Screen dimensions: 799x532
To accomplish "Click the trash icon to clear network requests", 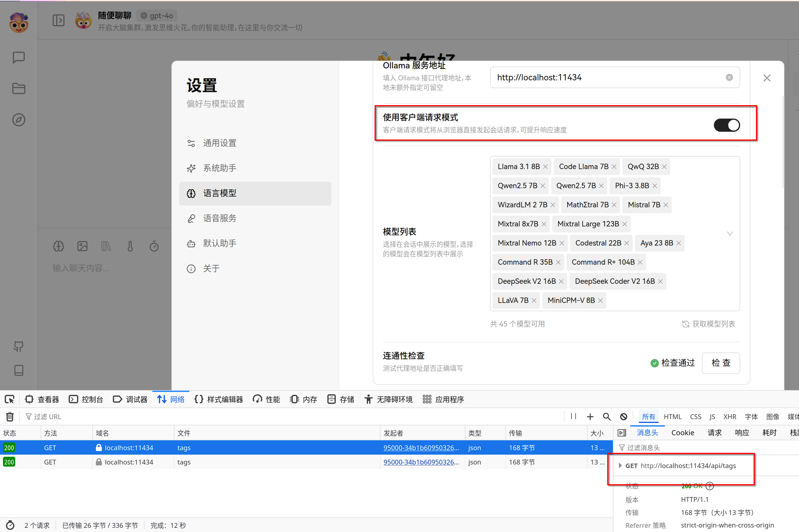I will point(10,416).
